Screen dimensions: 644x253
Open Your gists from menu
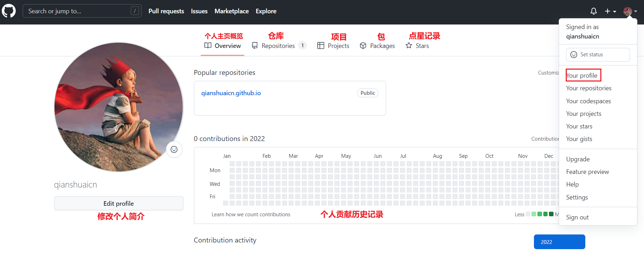point(579,139)
